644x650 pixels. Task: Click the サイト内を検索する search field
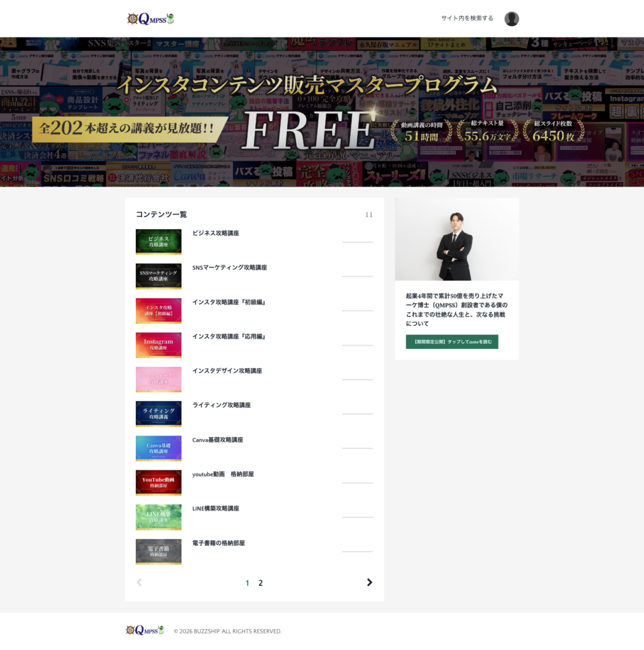pos(467,18)
